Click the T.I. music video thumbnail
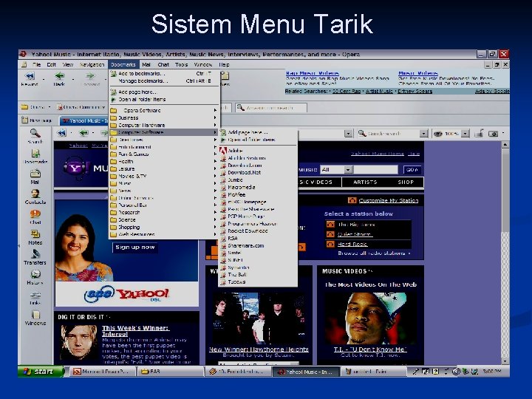532x399 pixels. click(x=370, y=318)
